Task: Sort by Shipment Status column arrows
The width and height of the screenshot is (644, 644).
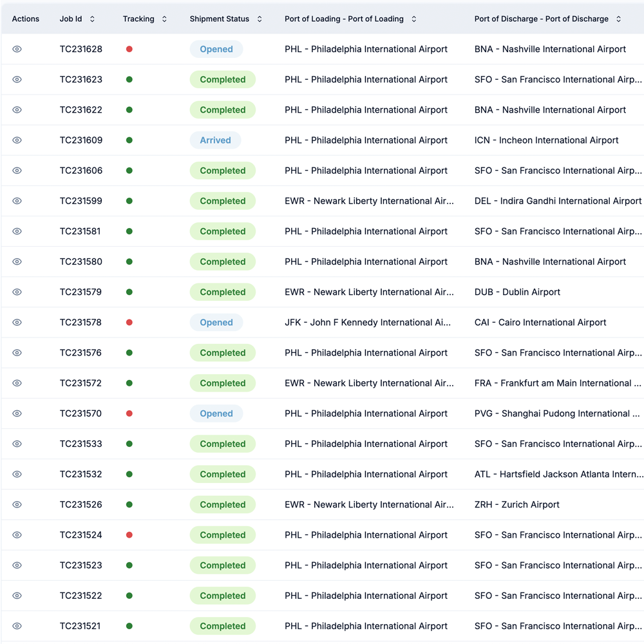Action: (260, 19)
